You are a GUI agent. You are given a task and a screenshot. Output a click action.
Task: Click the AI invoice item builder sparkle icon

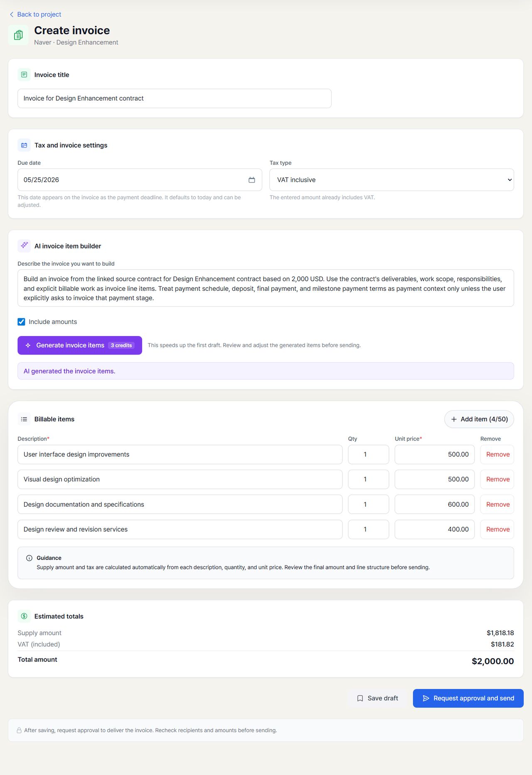(x=24, y=246)
